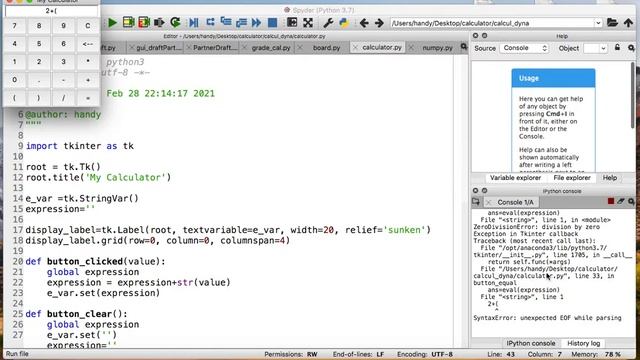Click Step return debugger icon
This screenshot has height=360, width=640.
coord(241,22)
